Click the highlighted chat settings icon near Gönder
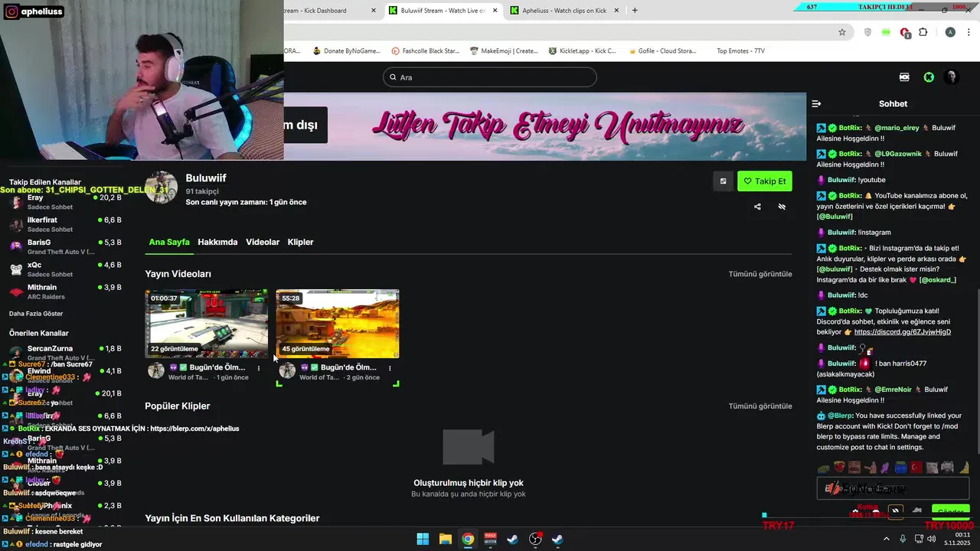 [x=895, y=510]
